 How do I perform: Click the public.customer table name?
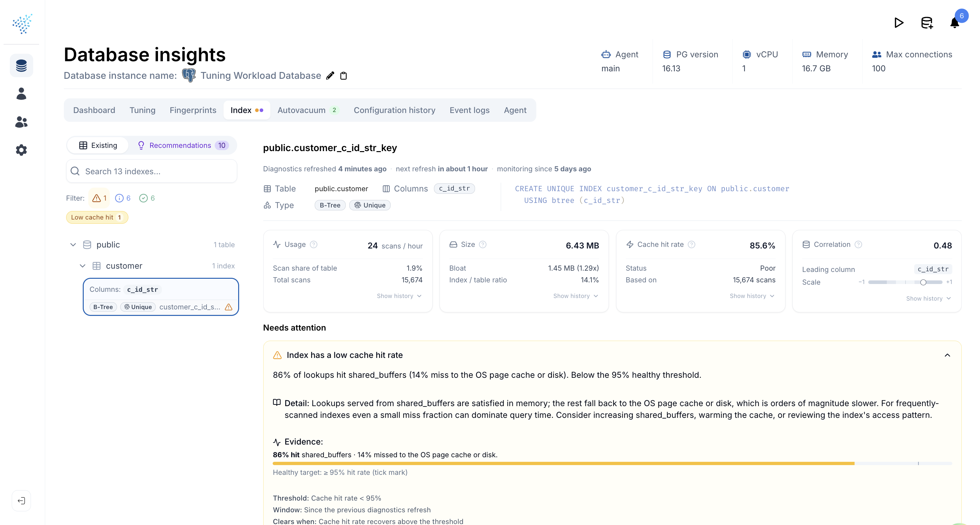pos(341,189)
